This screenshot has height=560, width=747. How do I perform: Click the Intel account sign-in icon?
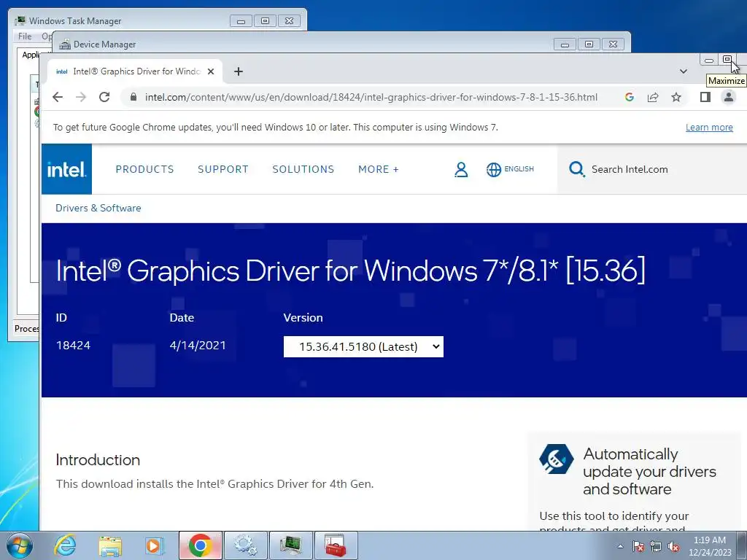[x=461, y=169]
